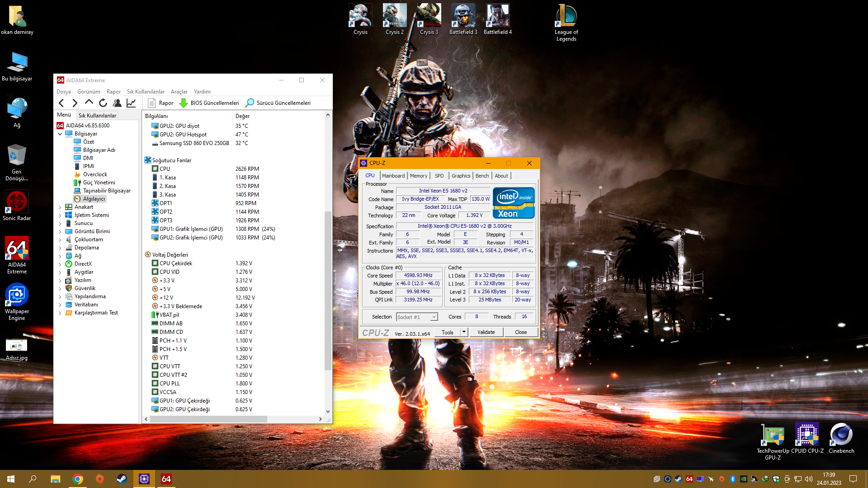The height and width of the screenshot is (488, 868).
Task: Click the Close button in CPU-Z
Action: [521, 332]
